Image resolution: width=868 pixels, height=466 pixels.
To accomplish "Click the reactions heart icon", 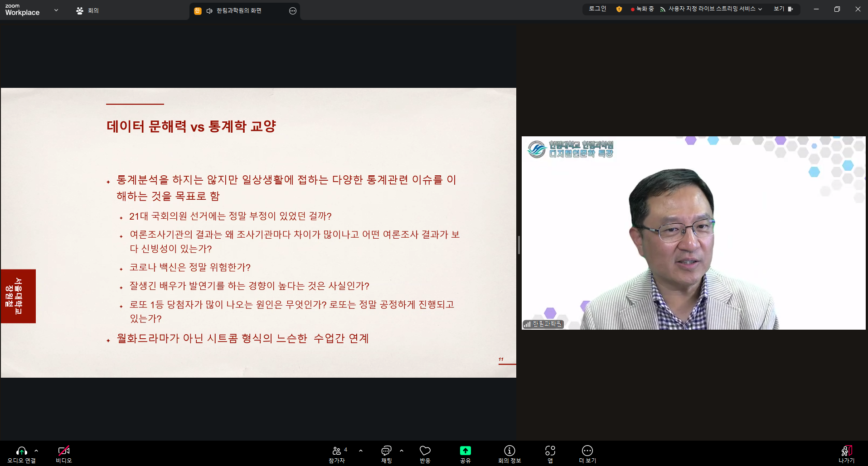I will click(x=425, y=451).
